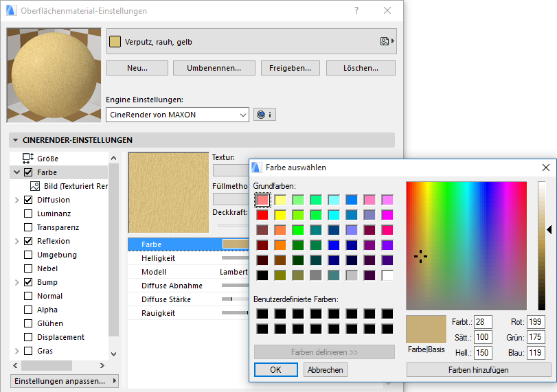Toggle the Diffusion checkbox

[x=28, y=200]
